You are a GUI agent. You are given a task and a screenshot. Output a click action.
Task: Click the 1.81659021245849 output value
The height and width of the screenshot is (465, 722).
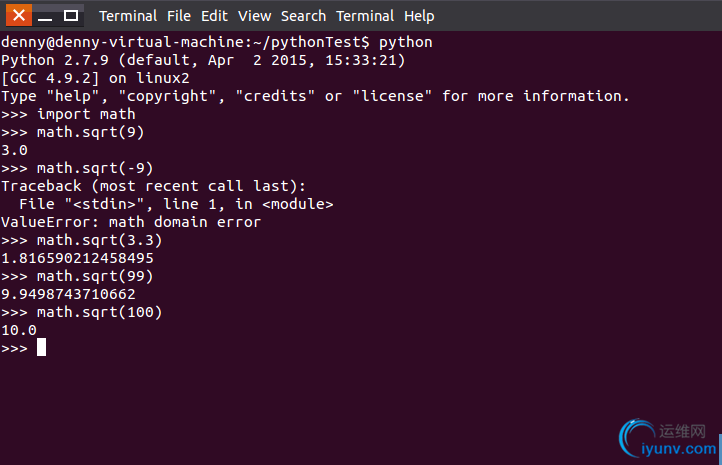tap(77, 258)
